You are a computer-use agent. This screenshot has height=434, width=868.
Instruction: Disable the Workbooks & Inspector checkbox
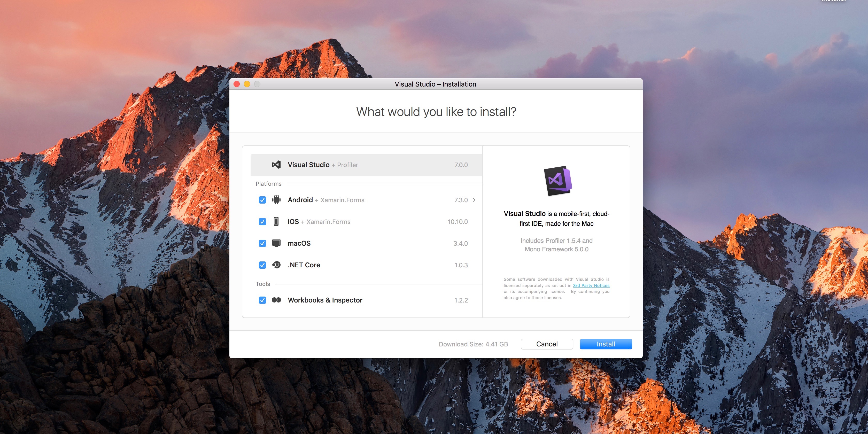point(262,300)
